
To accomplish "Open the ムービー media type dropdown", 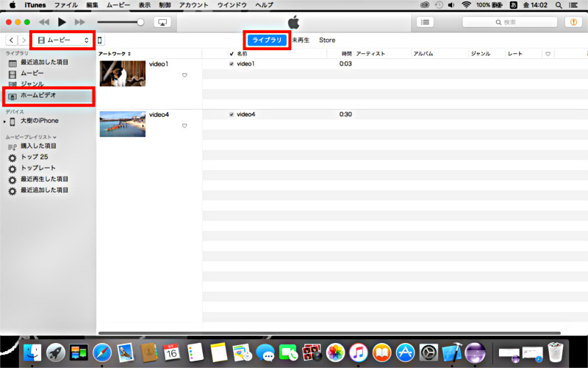I will [63, 40].
